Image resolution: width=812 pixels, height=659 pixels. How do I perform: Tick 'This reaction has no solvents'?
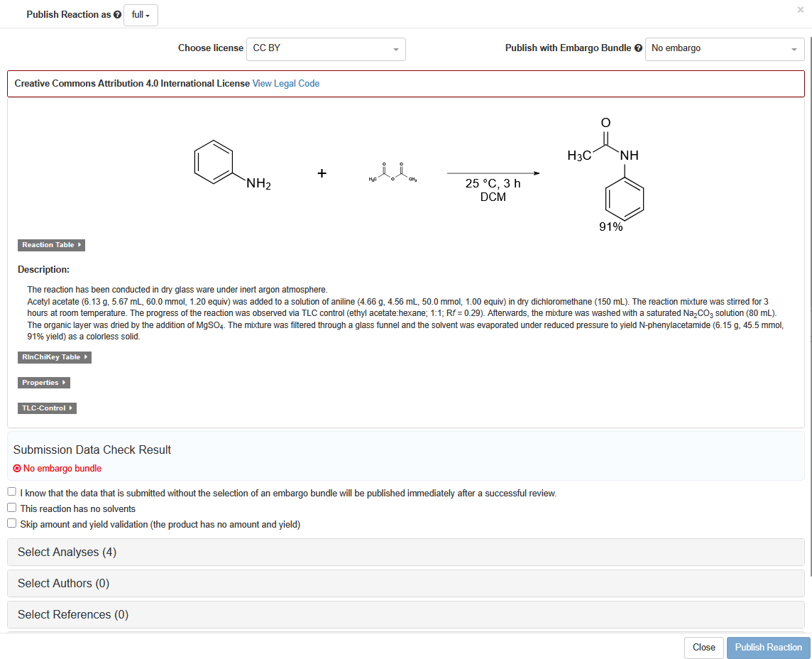(12, 508)
